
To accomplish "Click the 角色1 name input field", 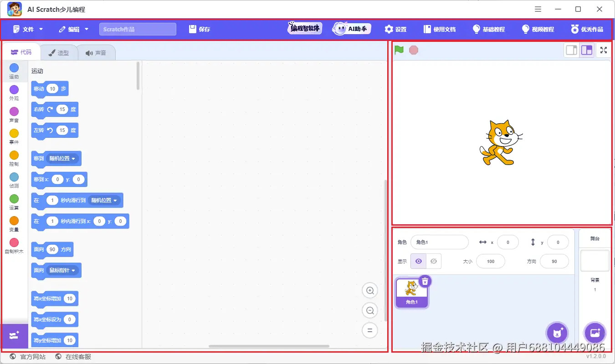I will coord(439,242).
